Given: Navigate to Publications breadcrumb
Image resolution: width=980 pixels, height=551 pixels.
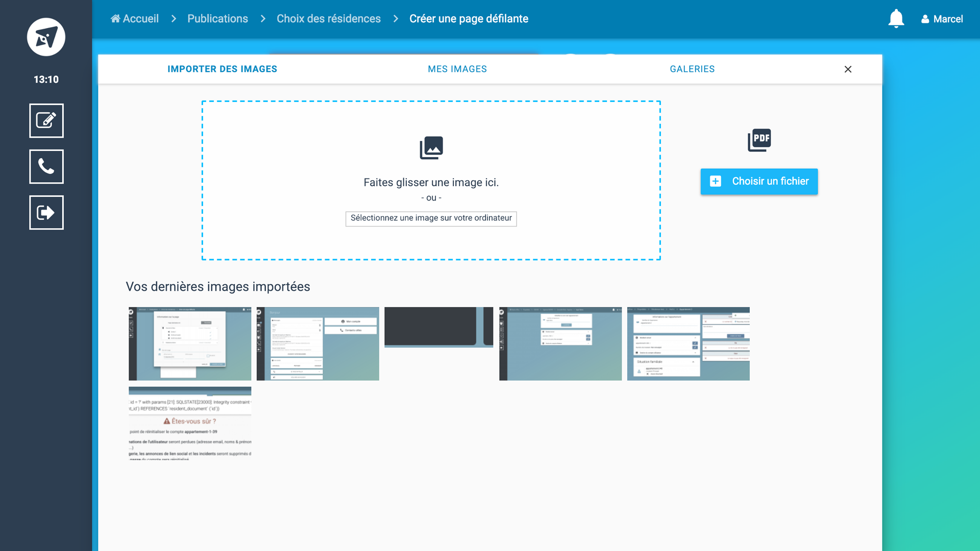Looking at the screenshot, I should [217, 19].
